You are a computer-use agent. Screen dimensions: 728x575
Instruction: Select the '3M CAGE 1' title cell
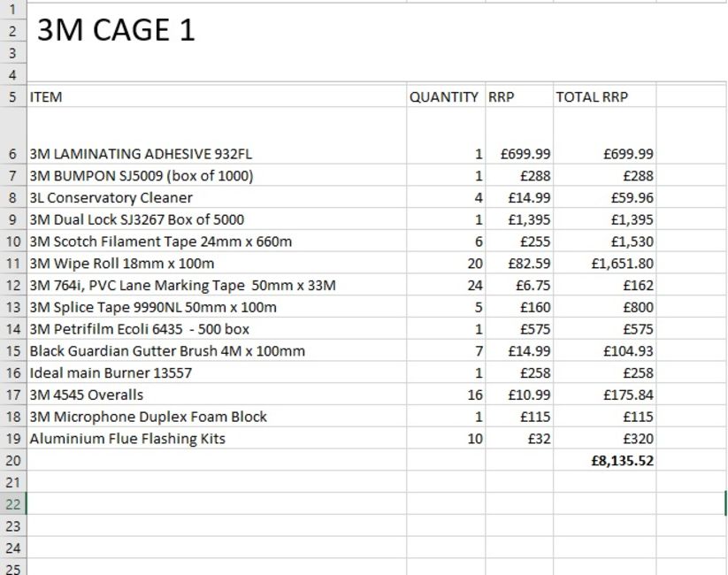coord(217,31)
